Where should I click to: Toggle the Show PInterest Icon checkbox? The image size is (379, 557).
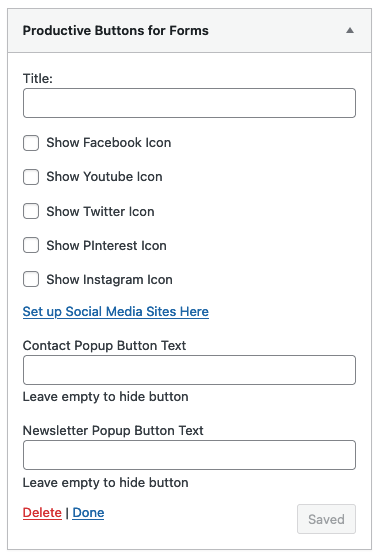click(31, 245)
